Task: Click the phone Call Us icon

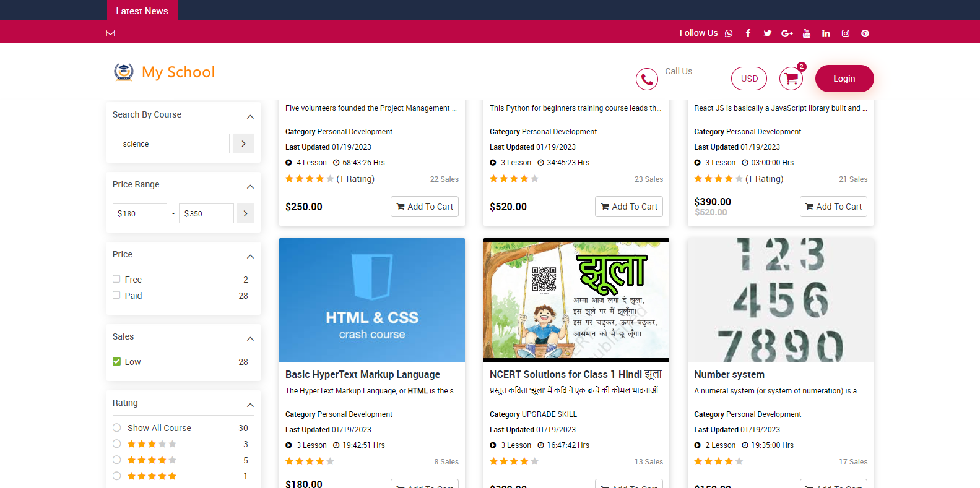Action: coord(646,79)
